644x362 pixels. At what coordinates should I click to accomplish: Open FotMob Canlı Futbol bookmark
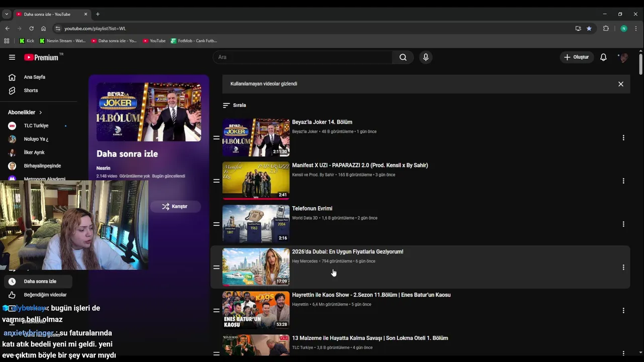point(194,41)
